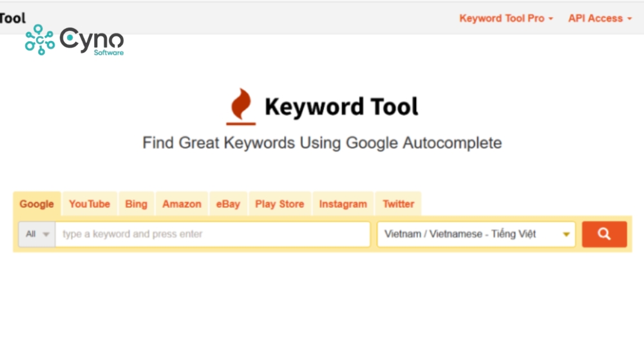This screenshot has width=644, height=354.
Task: Focus the 'type a keyword' input field
Action: [213, 234]
